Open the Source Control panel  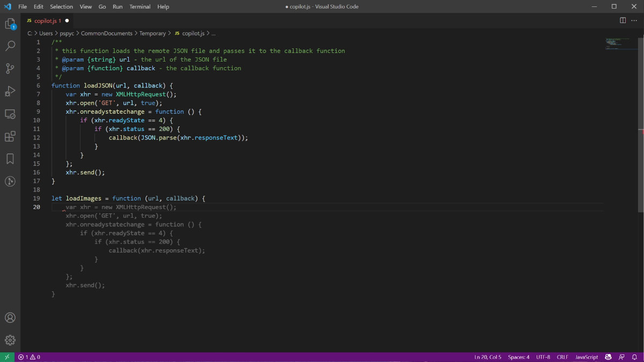click(x=10, y=69)
